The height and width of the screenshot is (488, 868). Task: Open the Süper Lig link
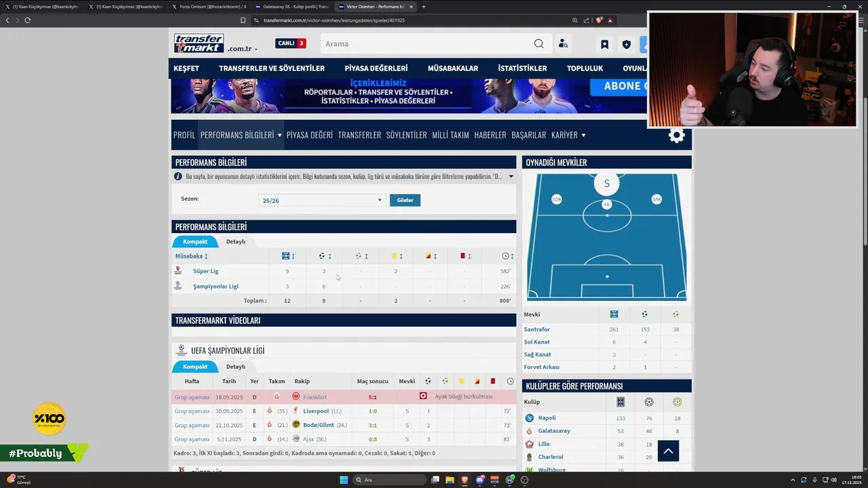(x=205, y=271)
